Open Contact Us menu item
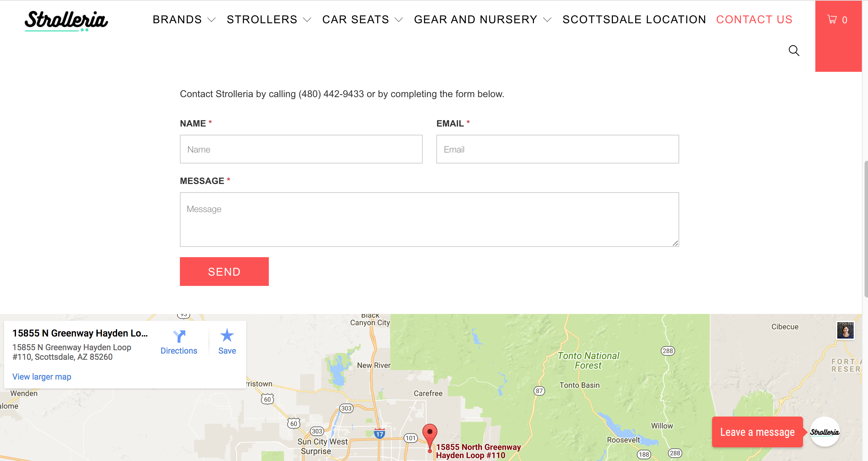The width and height of the screenshot is (868, 461). point(754,19)
